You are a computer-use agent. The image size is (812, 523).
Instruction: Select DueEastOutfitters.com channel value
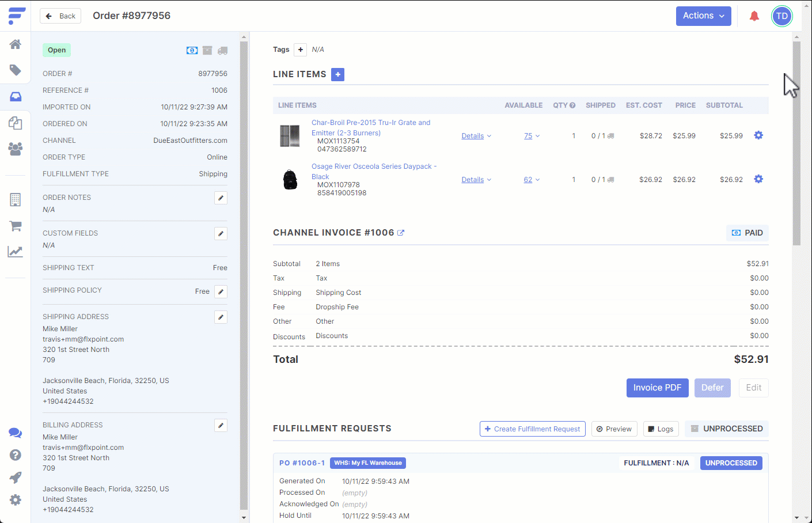coord(190,141)
